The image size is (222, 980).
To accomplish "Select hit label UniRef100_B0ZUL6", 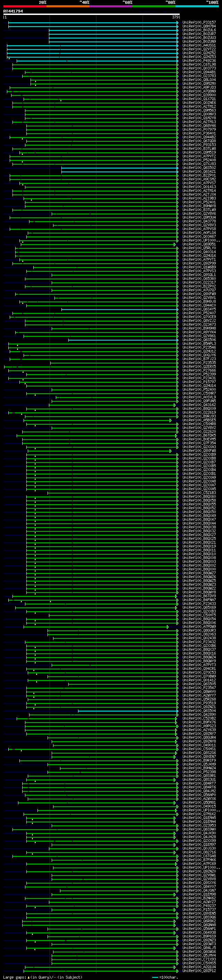I will point(199,30).
